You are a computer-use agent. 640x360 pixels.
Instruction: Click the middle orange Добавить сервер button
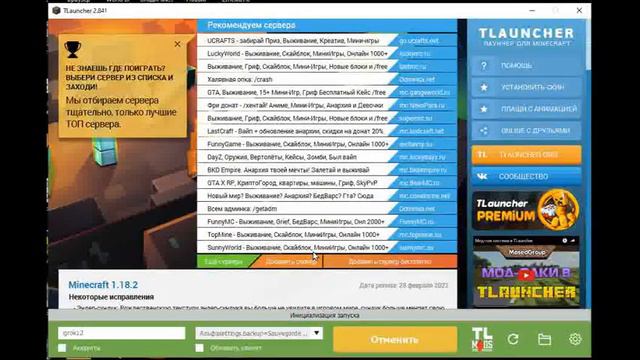[289, 262]
